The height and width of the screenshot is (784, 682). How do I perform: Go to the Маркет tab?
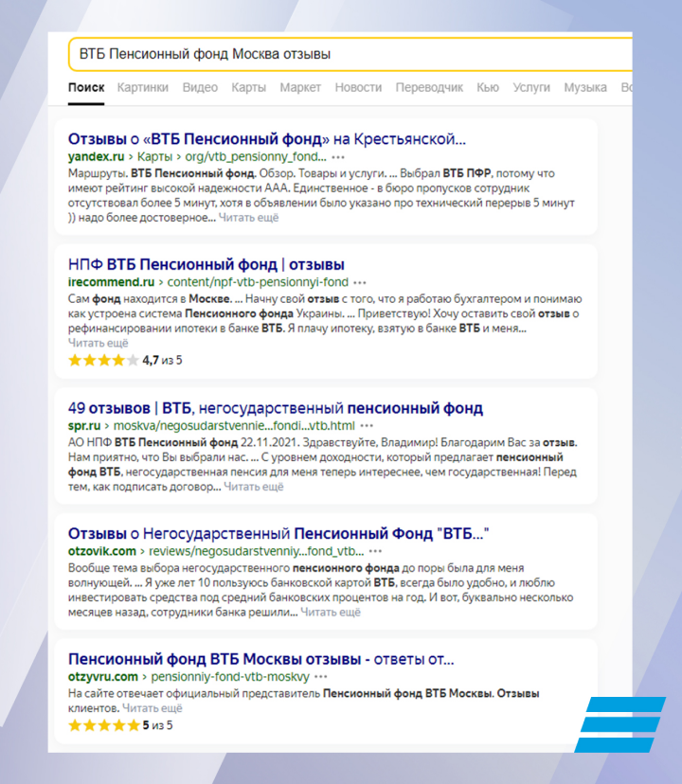click(300, 87)
